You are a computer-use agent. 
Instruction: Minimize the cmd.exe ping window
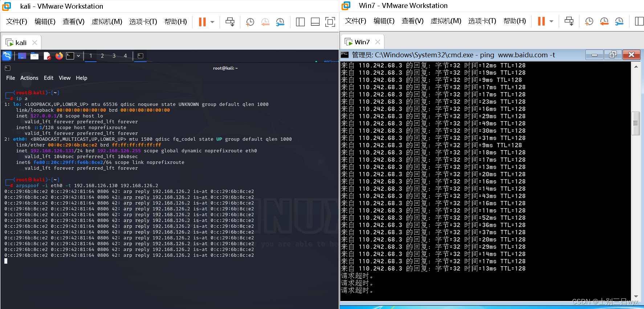point(595,55)
